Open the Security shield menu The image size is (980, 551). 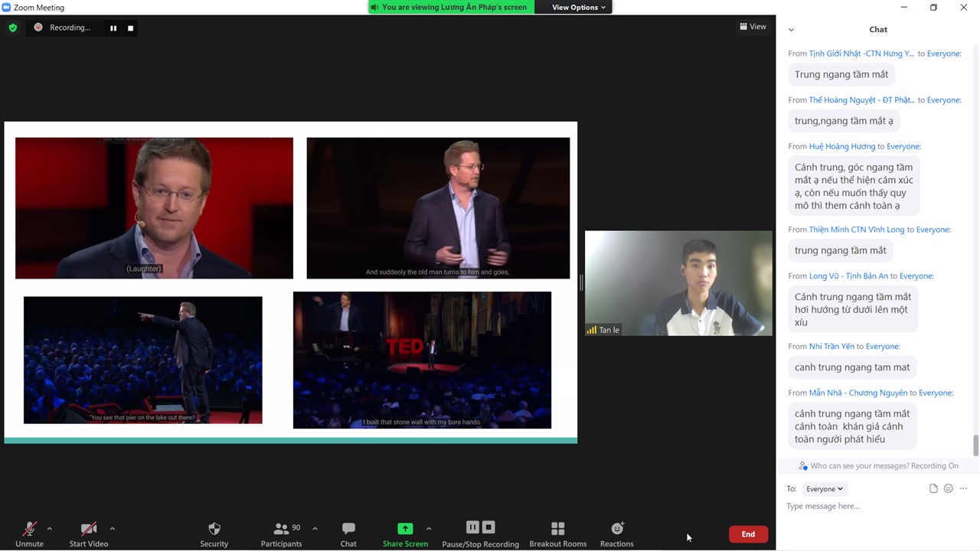(x=214, y=534)
